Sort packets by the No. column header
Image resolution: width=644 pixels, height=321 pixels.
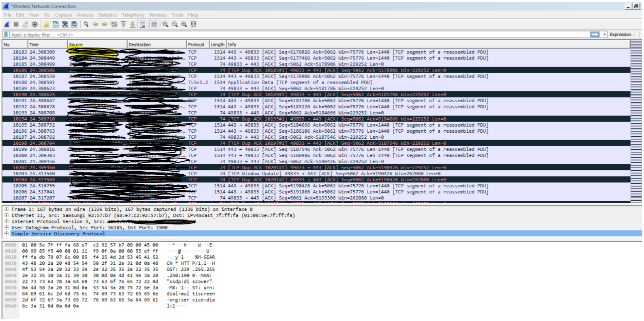pyautogui.click(x=15, y=45)
